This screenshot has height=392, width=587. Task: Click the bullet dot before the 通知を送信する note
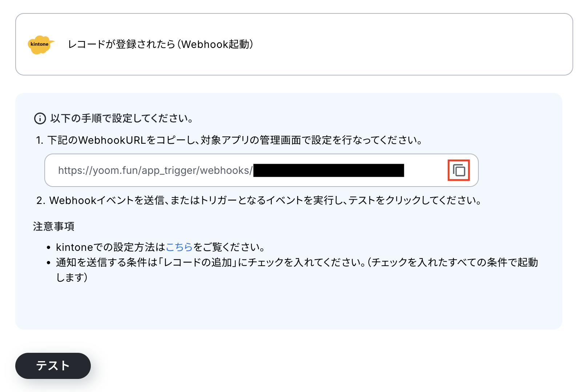click(x=49, y=263)
